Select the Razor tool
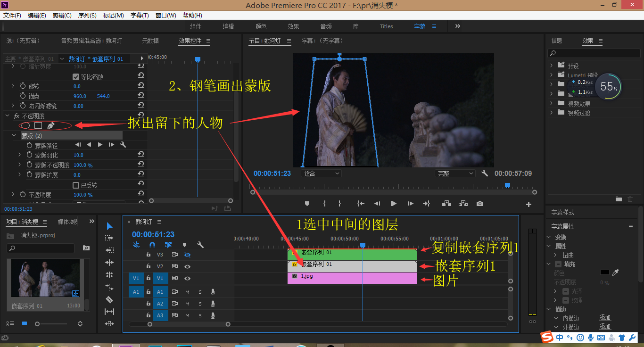Viewport: 644px width, 347px height. tap(109, 299)
